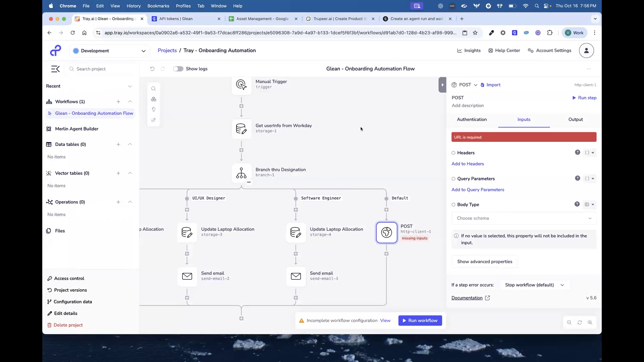Image resolution: width=644 pixels, height=362 pixels.
Task: Select the Headers radio toggle in the Inputs panel
Action: [x=453, y=153]
